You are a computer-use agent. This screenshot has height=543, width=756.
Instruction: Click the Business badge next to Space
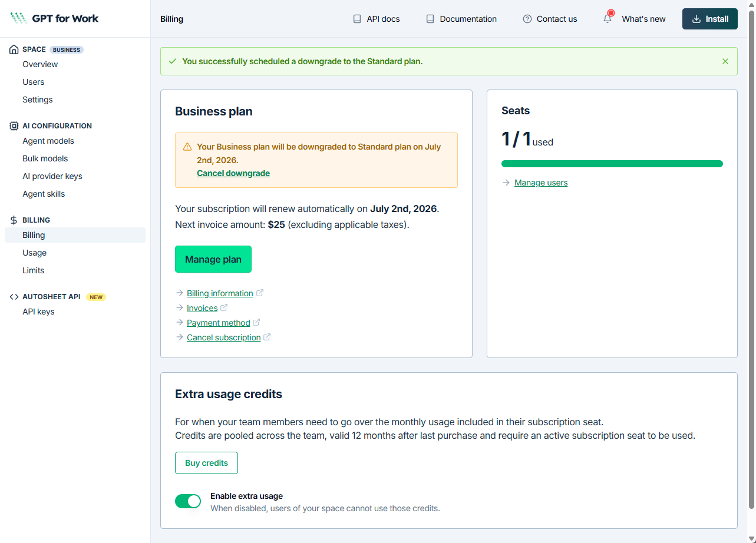click(x=67, y=49)
